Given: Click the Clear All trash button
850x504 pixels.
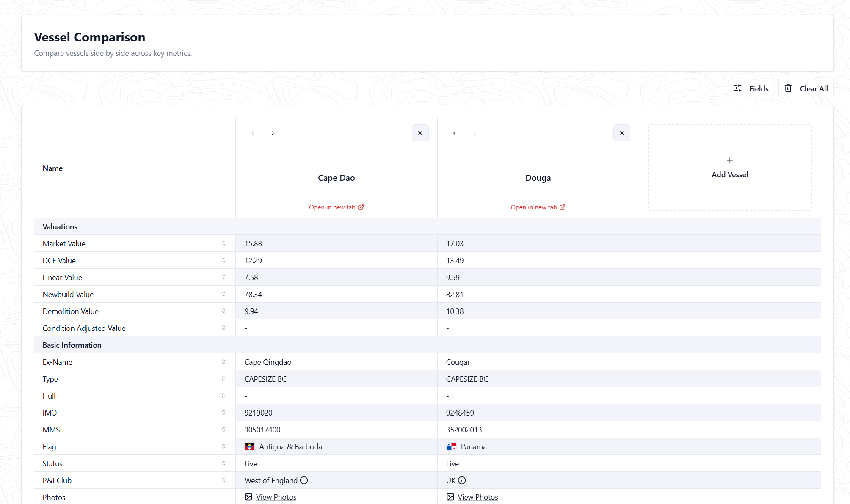Looking at the screenshot, I should click(806, 88).
